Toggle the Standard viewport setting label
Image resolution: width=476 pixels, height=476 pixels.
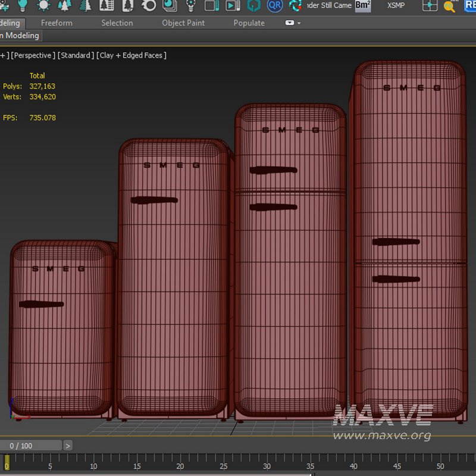point(74,55)
